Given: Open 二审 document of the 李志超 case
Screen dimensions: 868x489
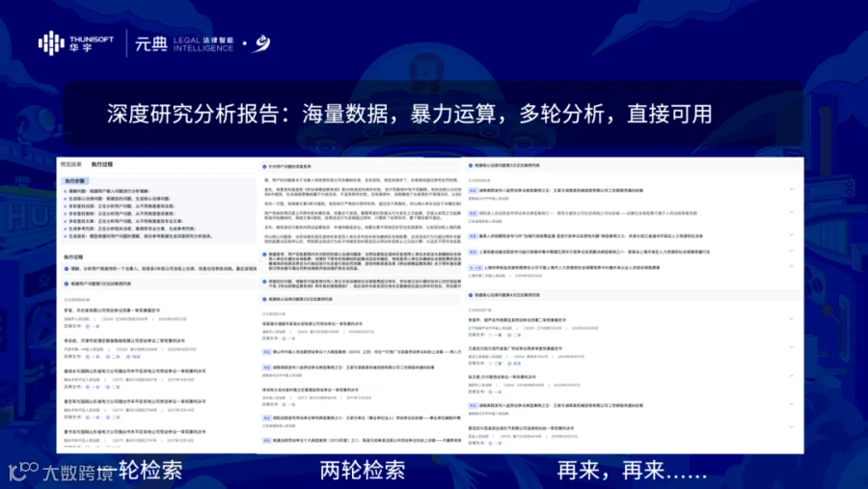Looking at the screenshot, I should point(113,357).
